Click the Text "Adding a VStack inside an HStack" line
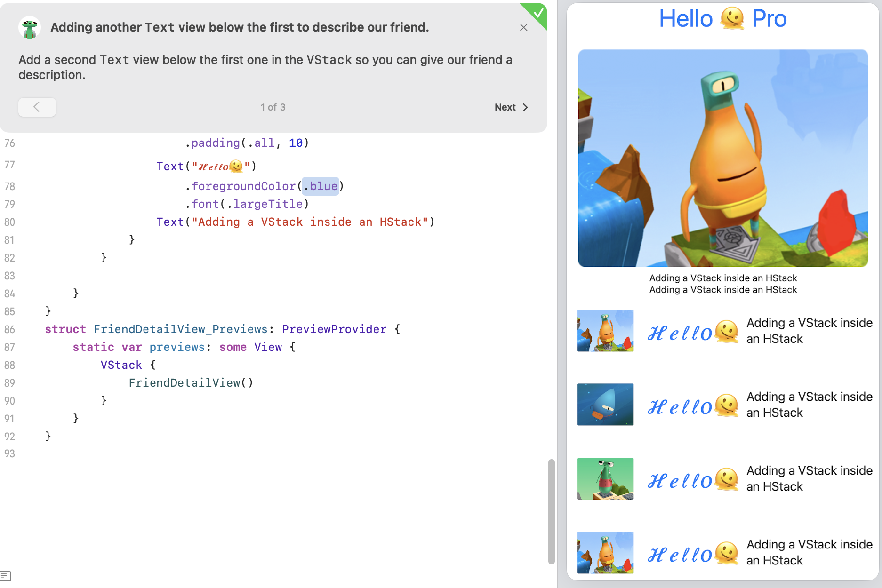Viewport: 882px width, 588px height. (x=296, y=222)
